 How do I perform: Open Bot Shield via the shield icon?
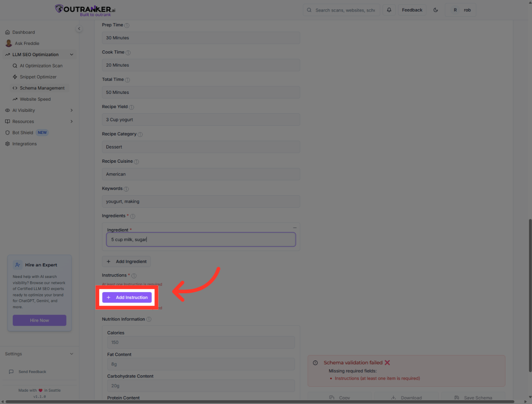point(7,132)
